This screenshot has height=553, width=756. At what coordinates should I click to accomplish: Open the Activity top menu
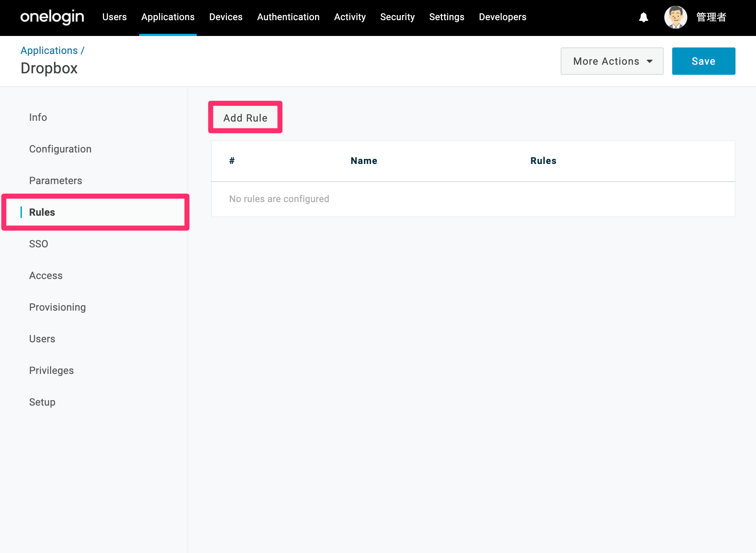350,17
